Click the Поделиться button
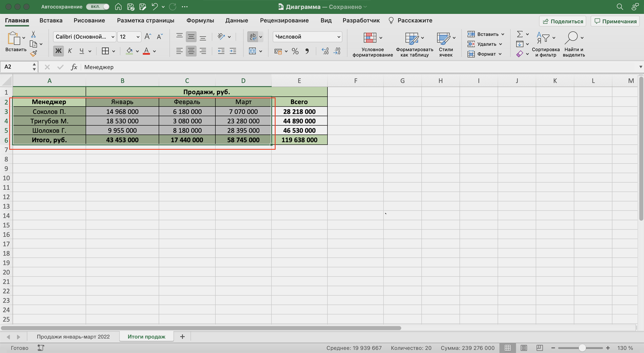644x353 pixels. click(x=562, y=21)
